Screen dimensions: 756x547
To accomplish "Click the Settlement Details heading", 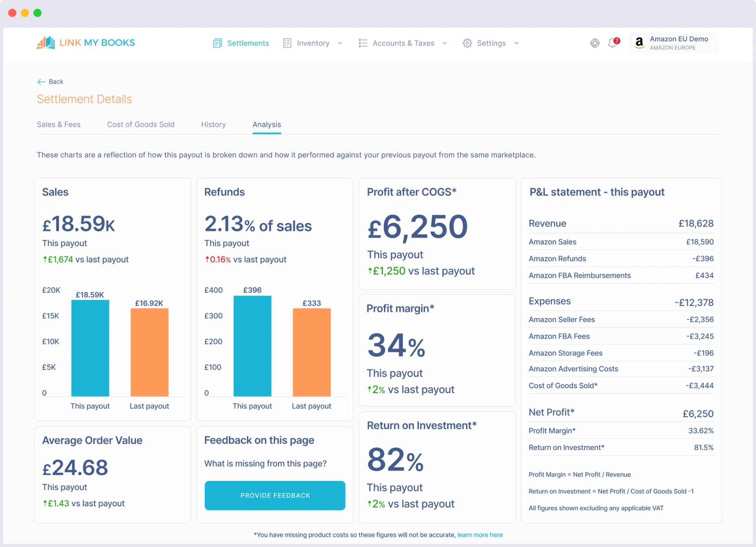I will pyautogui.click(x=84, y=99).
